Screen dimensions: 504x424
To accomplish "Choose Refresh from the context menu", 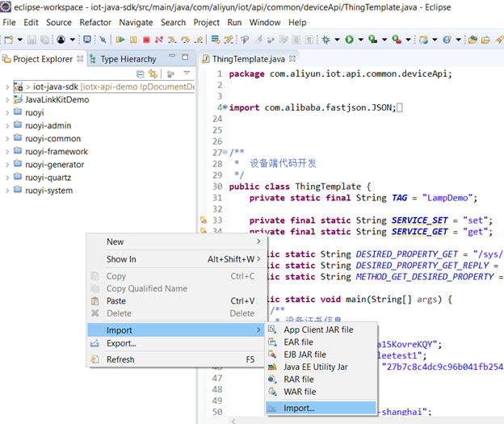I will (175, 359).
